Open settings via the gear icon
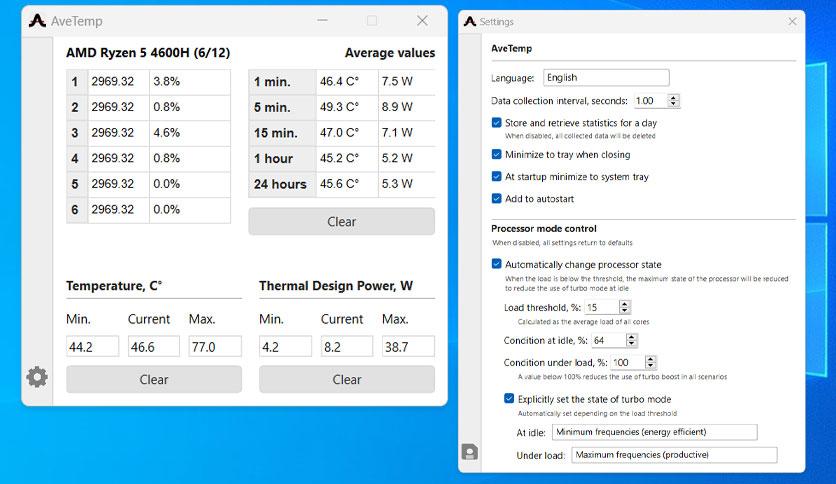Viewport: 836px width, 484px height. (37, 377)
